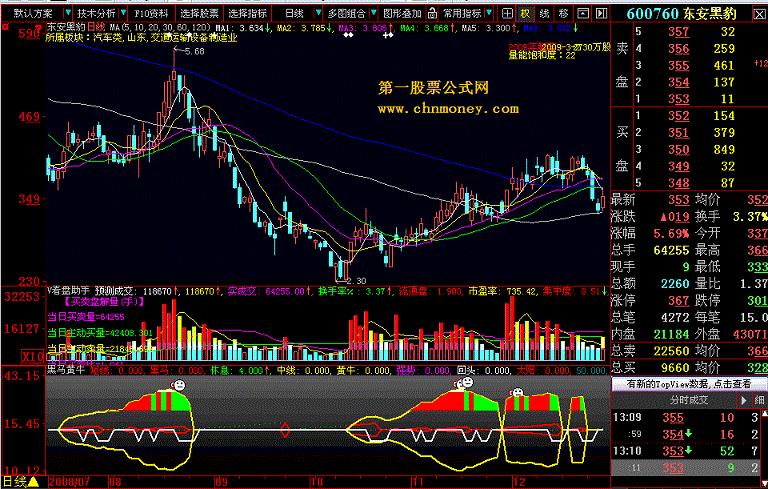The image size is (768, 489).
Task: Click 内盘 value 21184
Action: (672, 334)
